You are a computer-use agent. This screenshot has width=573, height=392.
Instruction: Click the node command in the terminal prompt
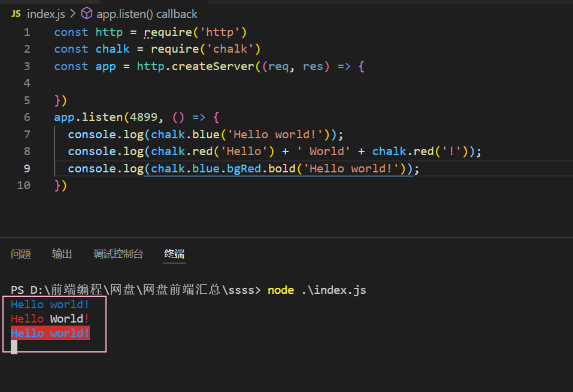pyautogui.click(x=280, y=290)
